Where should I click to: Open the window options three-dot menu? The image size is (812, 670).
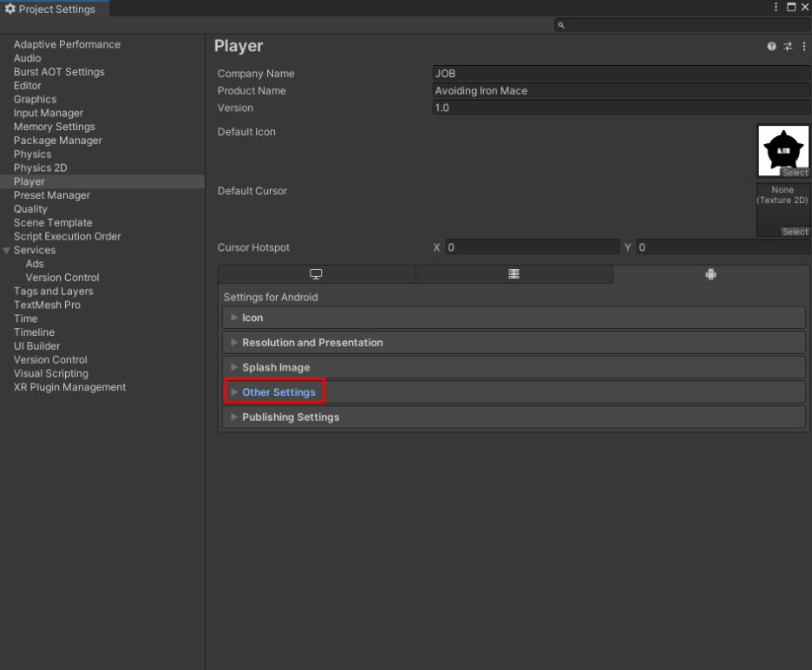pos(776,7)
